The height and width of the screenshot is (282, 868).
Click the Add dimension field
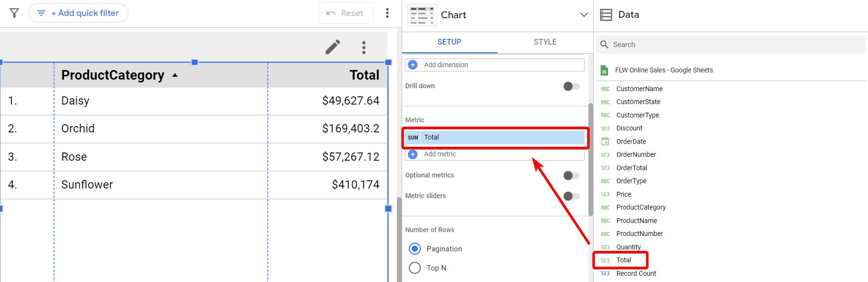coord(495,65)
